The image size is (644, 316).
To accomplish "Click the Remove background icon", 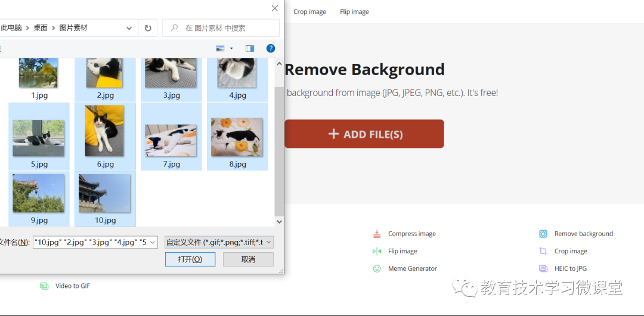I will (543, 234).
